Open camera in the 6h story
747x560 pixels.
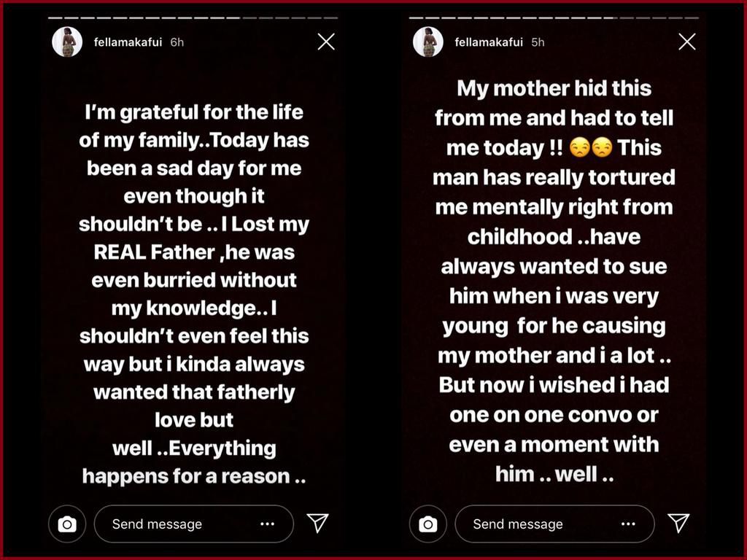point(67,524)
